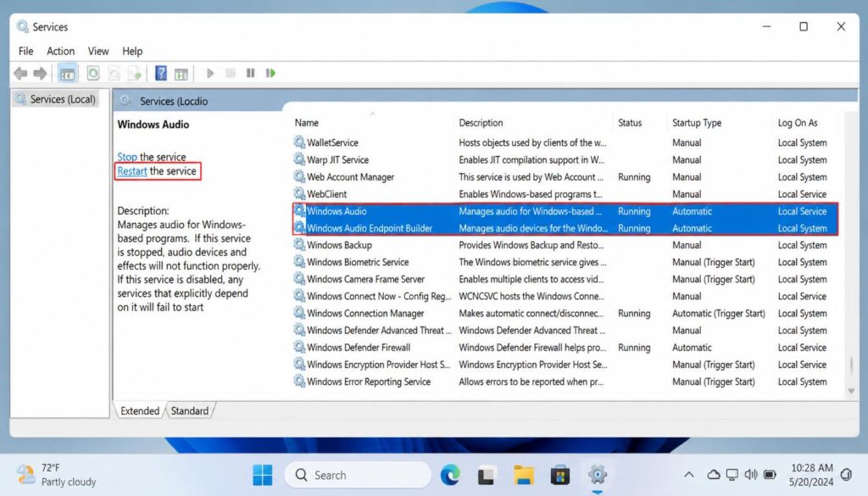868x496 pixels.
Task: Select Services (Local) in the tree
Action: pyautogui.click(x=56, y=99)
